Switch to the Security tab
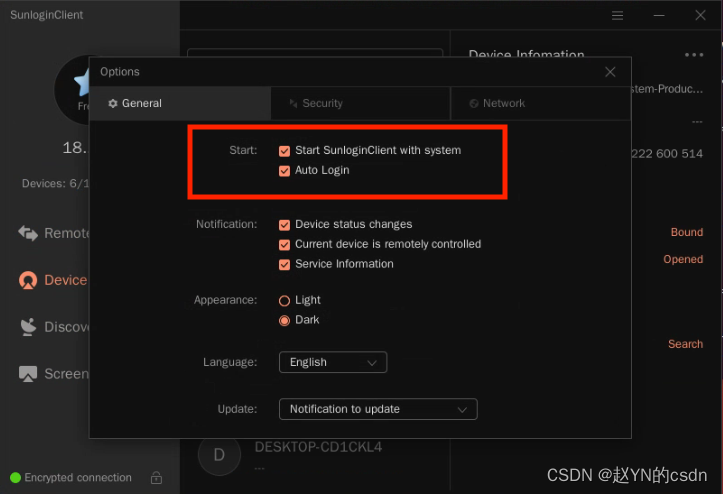Screen dimensions: 723x494 point(361,103)
